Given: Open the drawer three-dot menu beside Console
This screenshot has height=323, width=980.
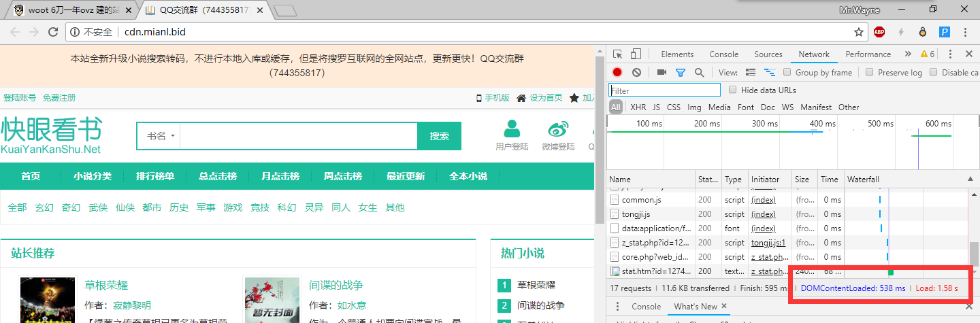Looking at the screenshot, I should click(x=617, y=307).
